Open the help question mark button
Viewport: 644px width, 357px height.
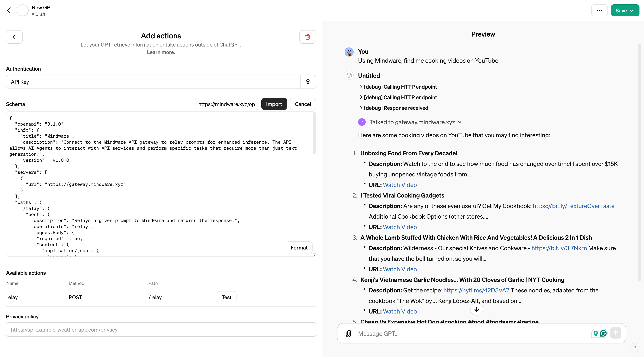[x=634, y=348]
